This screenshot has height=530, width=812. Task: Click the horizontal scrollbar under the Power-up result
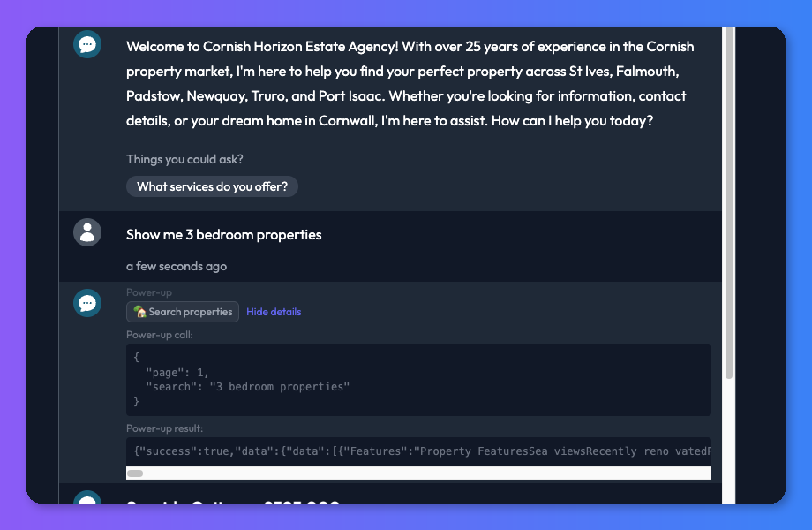point(135,473)
